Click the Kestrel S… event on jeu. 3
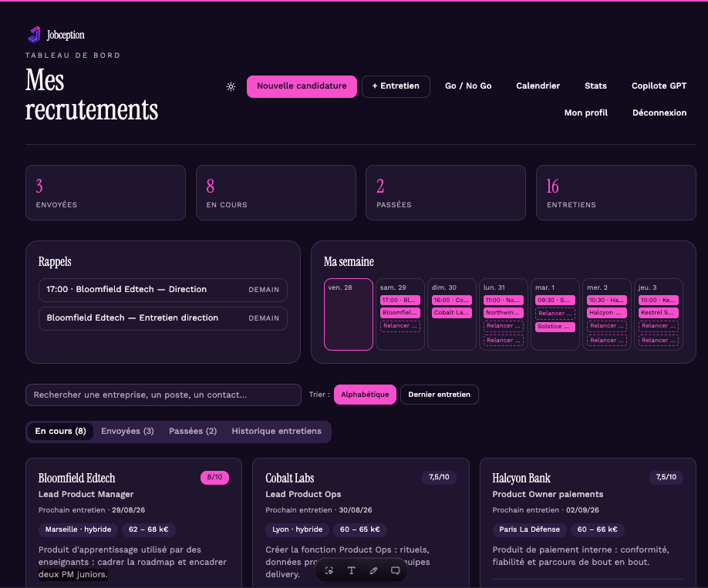708x588 pixels. coord(659,313)
